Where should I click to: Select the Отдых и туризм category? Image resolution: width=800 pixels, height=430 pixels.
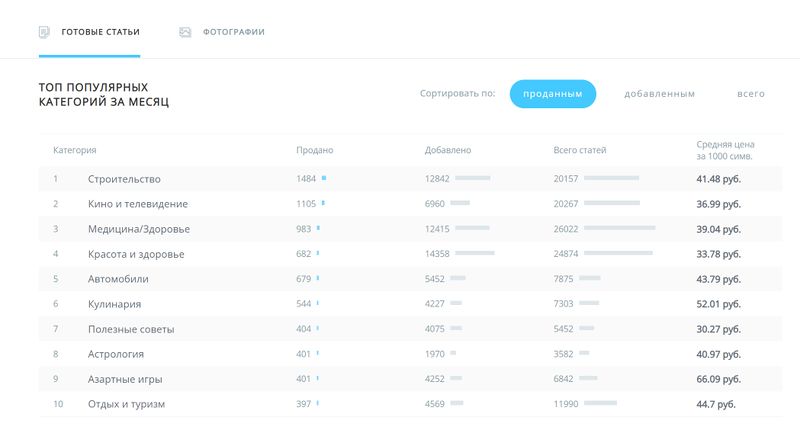126,404
